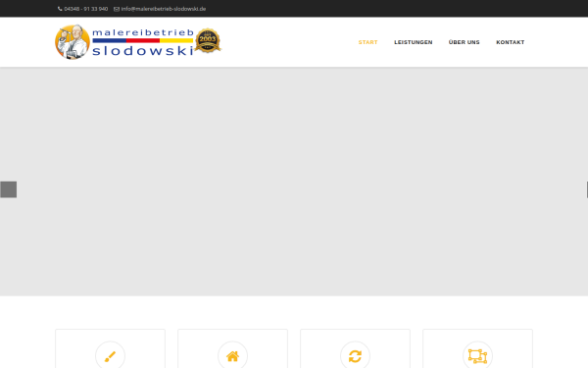
Task: Click the object group service icon
Action: [x=477, y=356]
